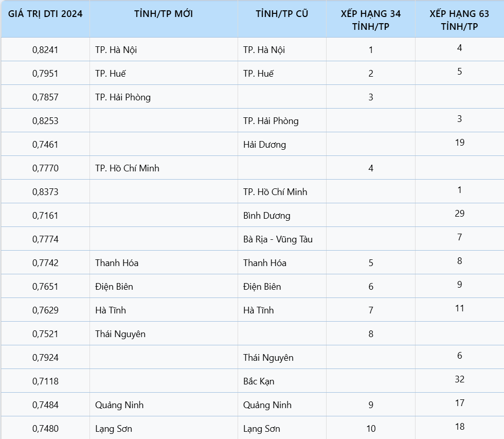Click 'TP. Hải Phòng' in the old province column

pos(271,121)
